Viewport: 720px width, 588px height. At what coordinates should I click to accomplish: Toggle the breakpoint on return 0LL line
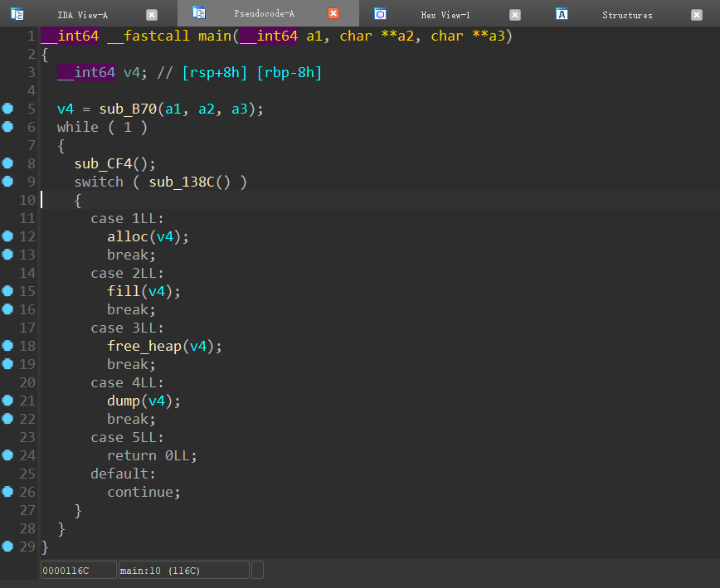tap(7, 455)
